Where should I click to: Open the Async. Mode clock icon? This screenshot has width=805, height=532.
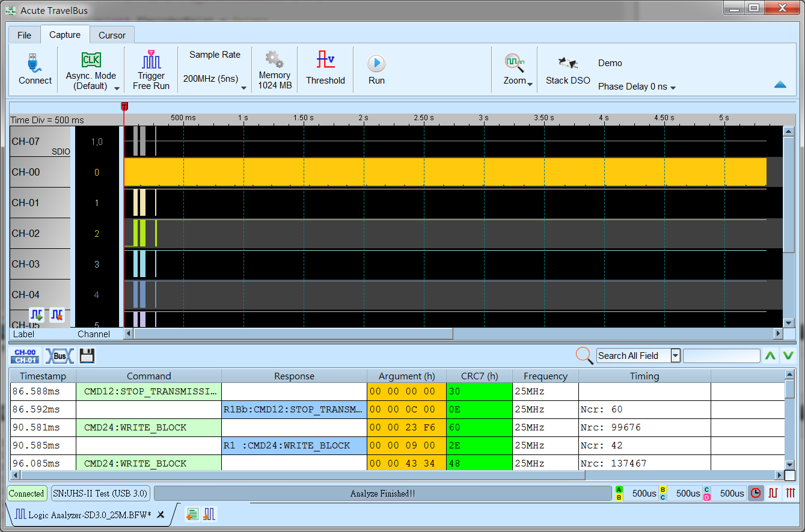91,60
